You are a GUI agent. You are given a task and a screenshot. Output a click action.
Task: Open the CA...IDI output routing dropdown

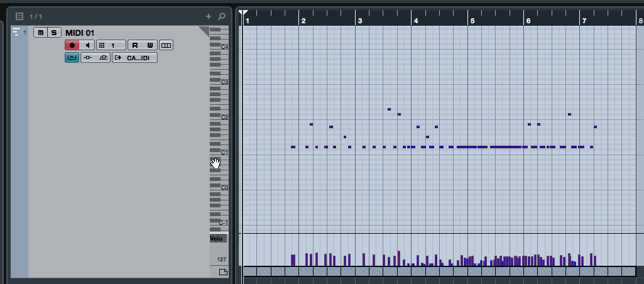pos(134,58)
